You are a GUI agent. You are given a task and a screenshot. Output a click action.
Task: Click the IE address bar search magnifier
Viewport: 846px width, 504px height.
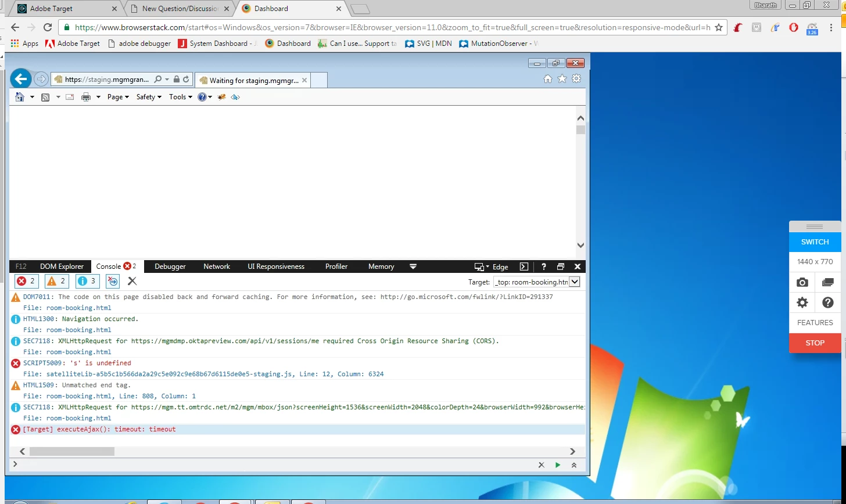coord(158,79)
